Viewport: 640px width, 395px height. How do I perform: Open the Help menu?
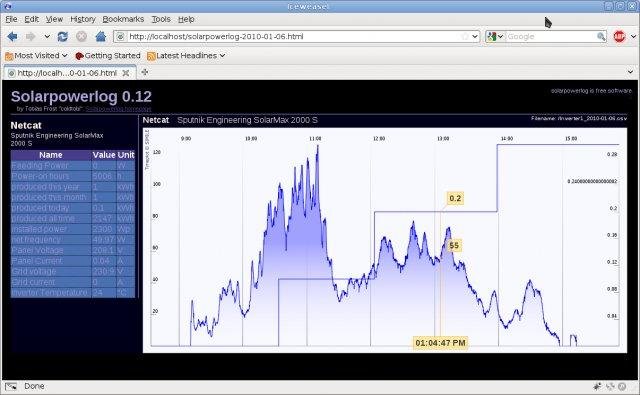[x=186, y=19]
